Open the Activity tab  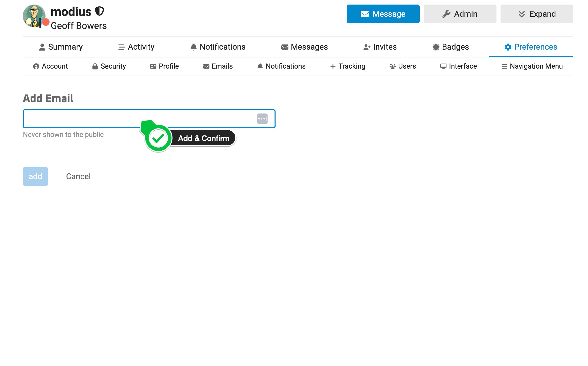(x=136, y=47)
